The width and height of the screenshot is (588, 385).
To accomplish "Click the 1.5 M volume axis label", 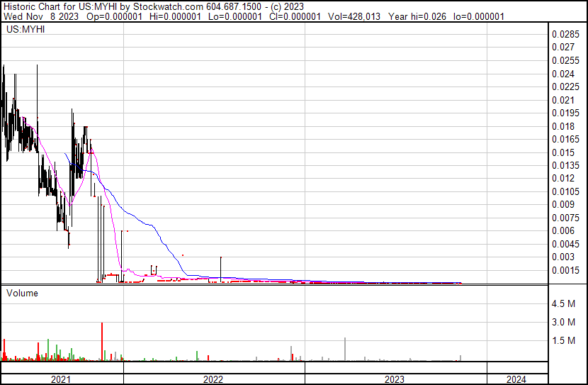I will pyautogui.click(x=563, y=341).
